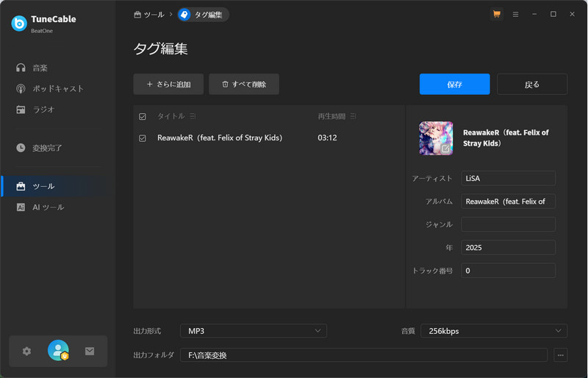
Task: Click song title beside cover art
Action: 506,138
